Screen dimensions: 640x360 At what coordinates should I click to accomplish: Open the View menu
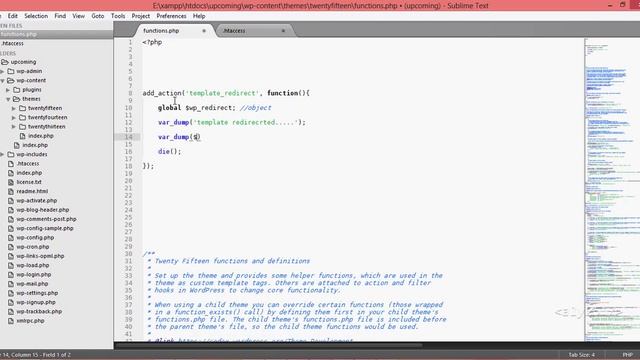click(78, 16)
